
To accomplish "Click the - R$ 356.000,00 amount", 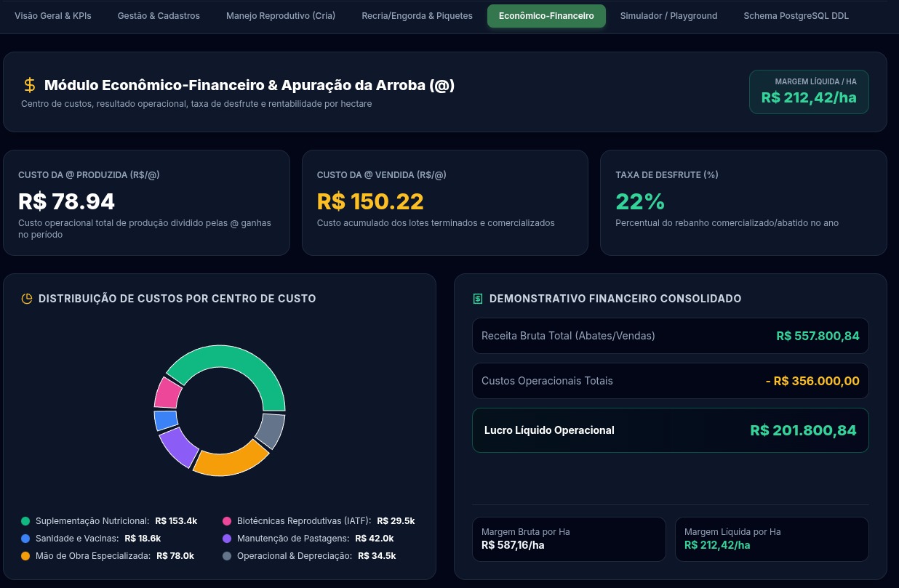I will (x=812, y=381).
